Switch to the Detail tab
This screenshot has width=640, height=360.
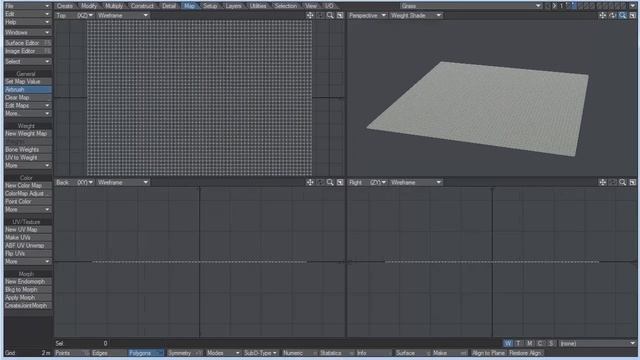pyautogui.click(x=169, y=6)
